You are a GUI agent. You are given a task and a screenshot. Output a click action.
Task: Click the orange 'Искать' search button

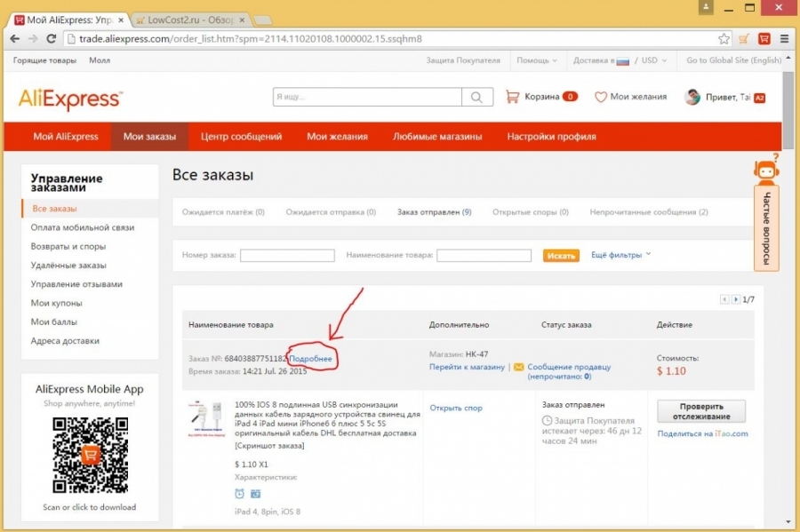[x=561, y=256]
